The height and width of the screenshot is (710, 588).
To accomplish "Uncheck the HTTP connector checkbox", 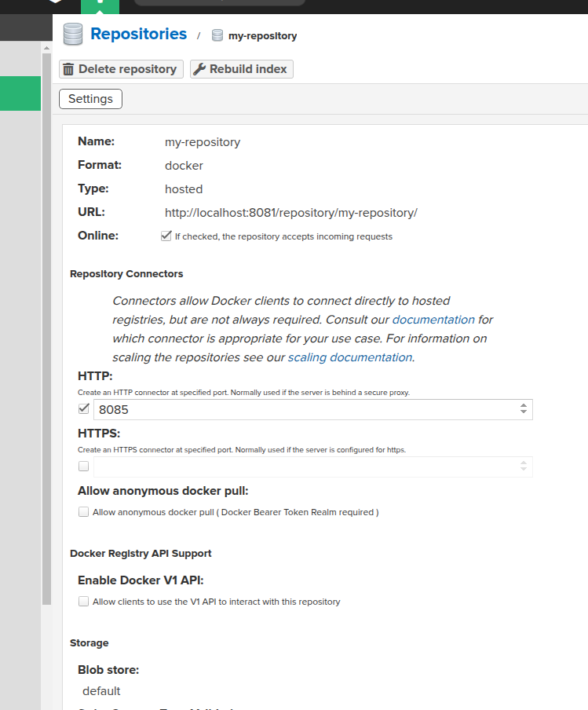I will [x=84, y=409].
